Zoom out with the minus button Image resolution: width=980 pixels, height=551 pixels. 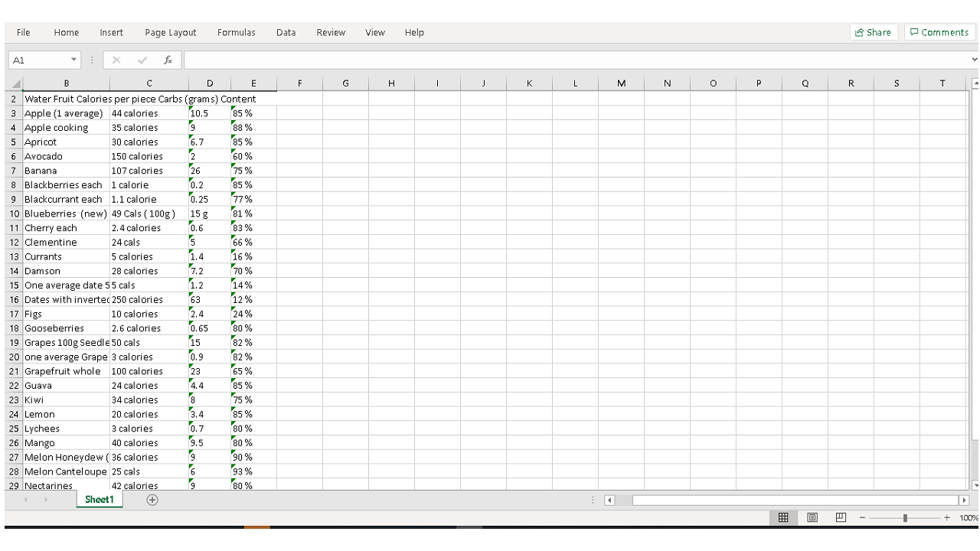click(x=862, y=518)
